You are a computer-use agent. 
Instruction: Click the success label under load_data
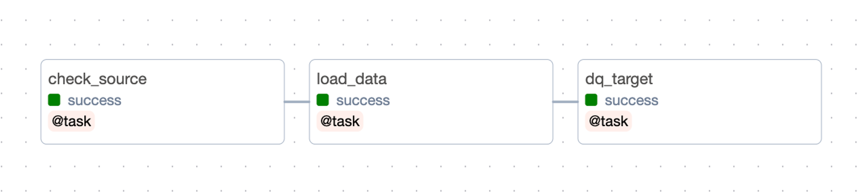(x=363, y=101)
